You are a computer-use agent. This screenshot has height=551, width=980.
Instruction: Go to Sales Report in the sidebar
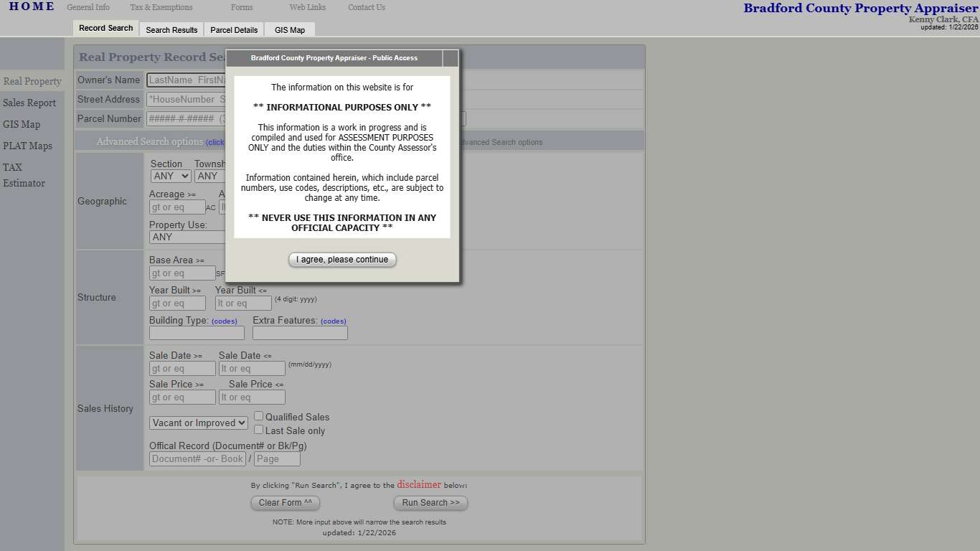(29, 103)
